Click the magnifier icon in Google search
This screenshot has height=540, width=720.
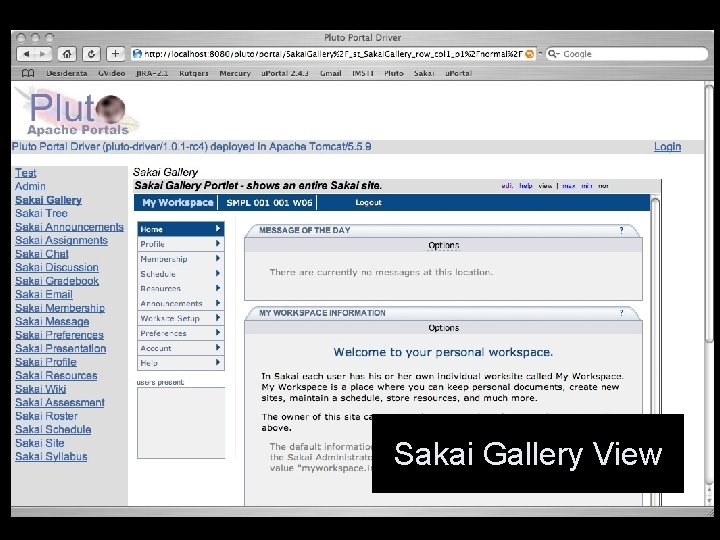(553, 54)
